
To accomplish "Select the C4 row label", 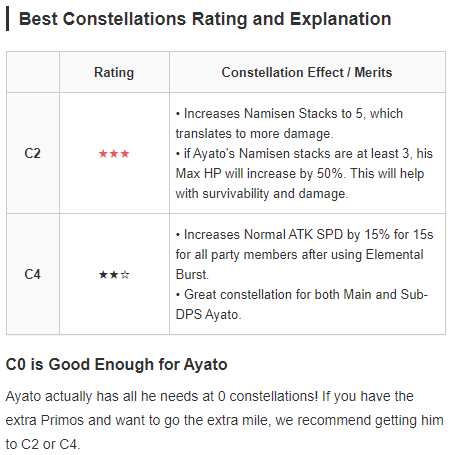I will click(x=33, y=274).
